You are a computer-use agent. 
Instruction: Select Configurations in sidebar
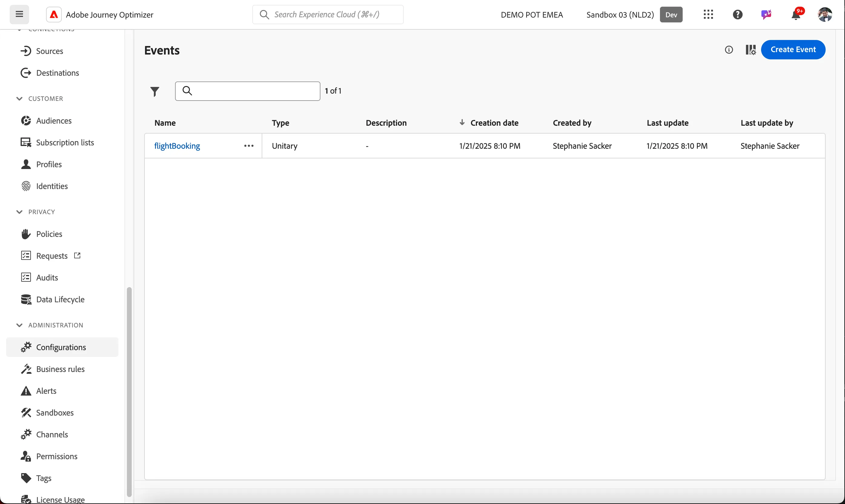point(62,347)
